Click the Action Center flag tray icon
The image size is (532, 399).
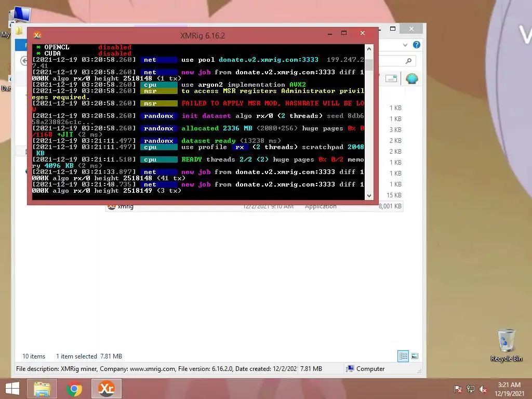point(458,389)
